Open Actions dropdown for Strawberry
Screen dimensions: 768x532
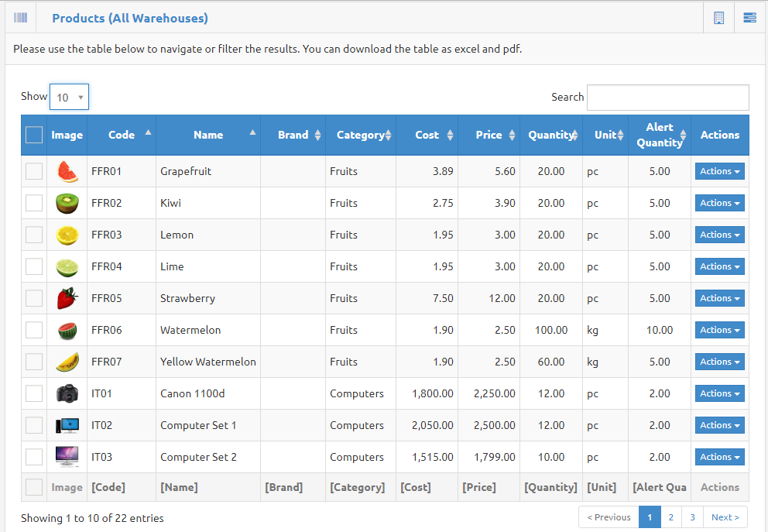click(719, 298)
